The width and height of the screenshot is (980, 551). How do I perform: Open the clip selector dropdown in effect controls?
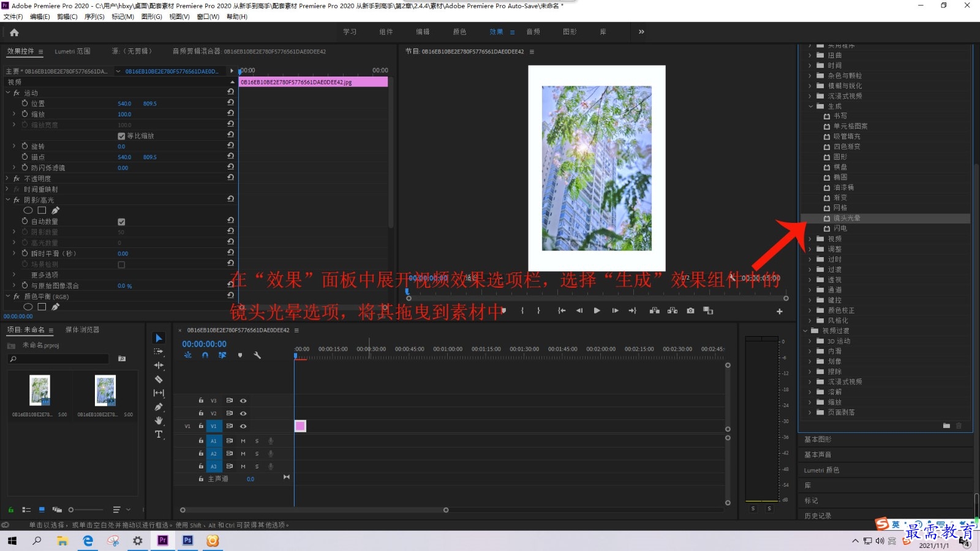[118, 71]
